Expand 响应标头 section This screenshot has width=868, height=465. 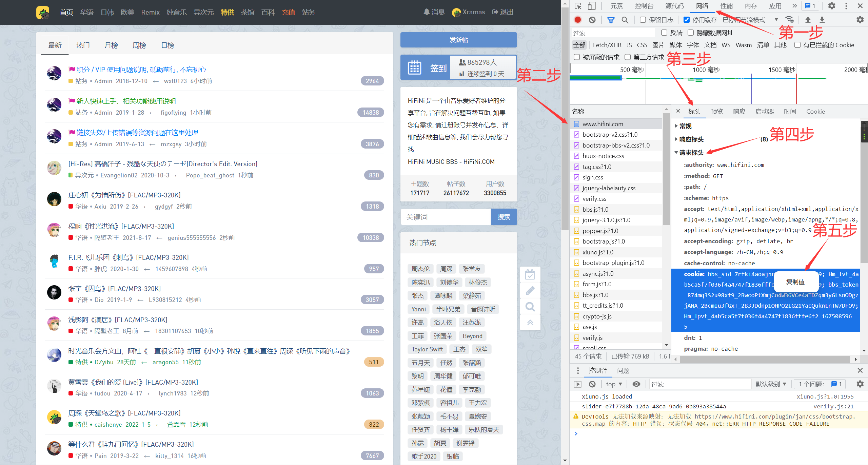(676, 139)
